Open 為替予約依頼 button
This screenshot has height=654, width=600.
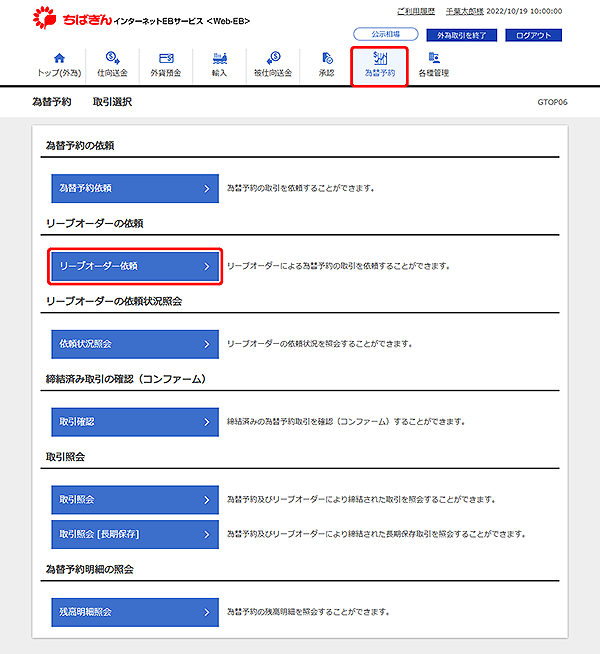pyautogui.click(x=135, y=189)
